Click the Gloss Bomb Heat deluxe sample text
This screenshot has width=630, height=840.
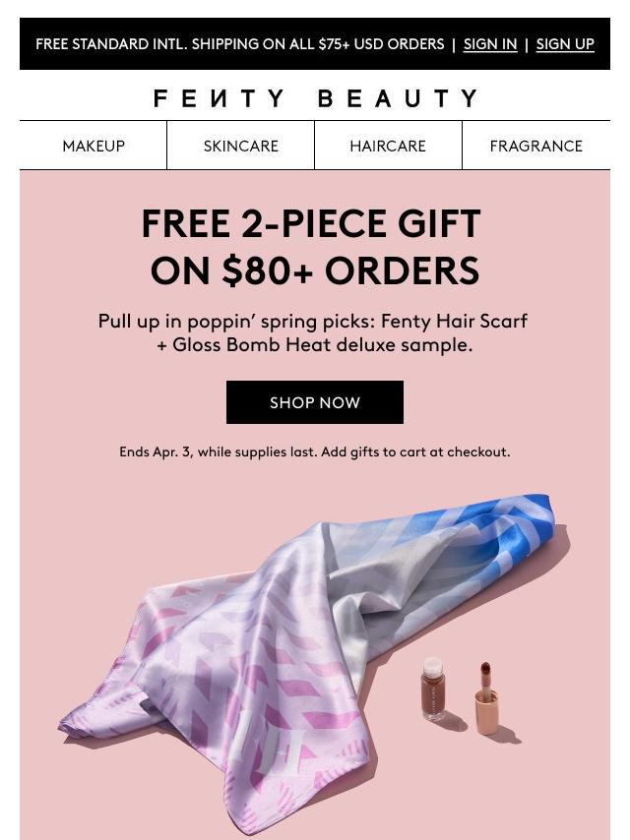coord(323,344)
